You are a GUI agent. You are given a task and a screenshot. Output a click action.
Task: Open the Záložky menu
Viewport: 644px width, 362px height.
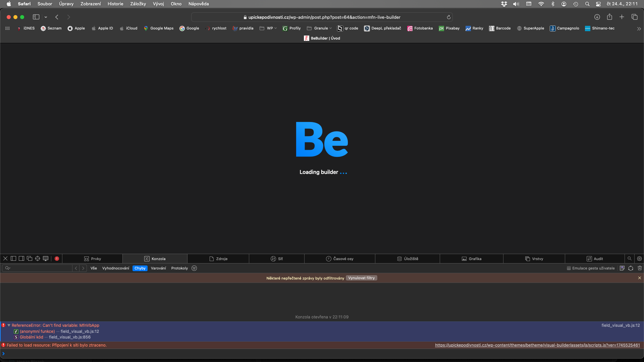[x=138, y=4]
